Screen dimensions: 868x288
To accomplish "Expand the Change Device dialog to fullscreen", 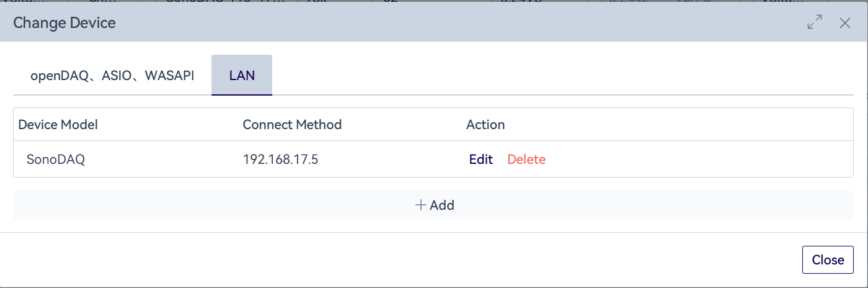I will coord(814,23).
